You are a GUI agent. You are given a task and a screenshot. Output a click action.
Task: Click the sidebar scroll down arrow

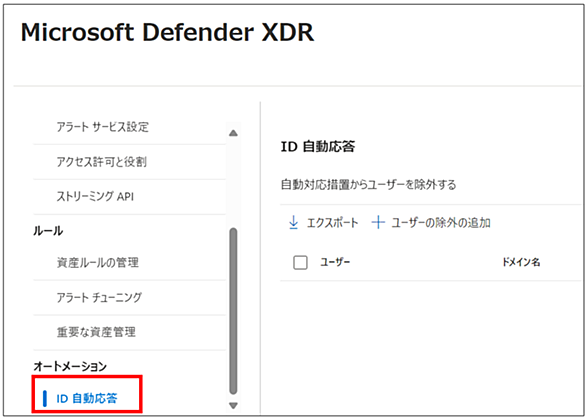click(x=233, y=406)
